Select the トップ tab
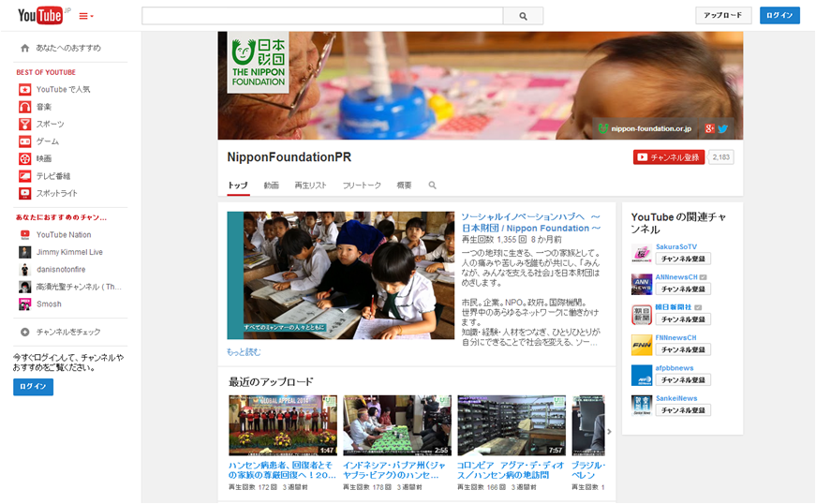Screen dimensions: 816x504 [238, 185]
